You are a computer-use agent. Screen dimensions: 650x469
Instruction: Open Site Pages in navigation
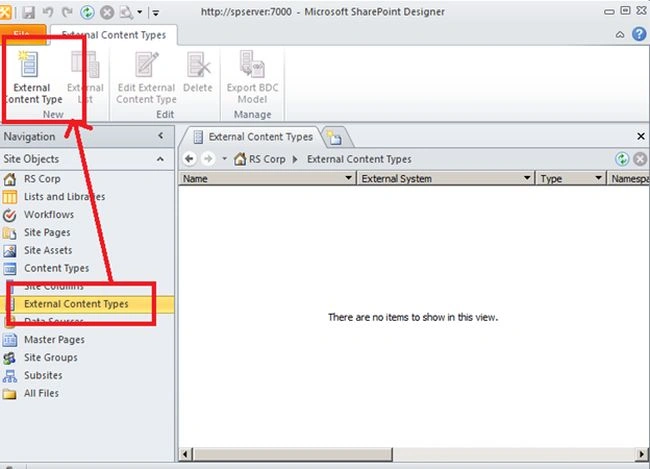tap(47, 232)
